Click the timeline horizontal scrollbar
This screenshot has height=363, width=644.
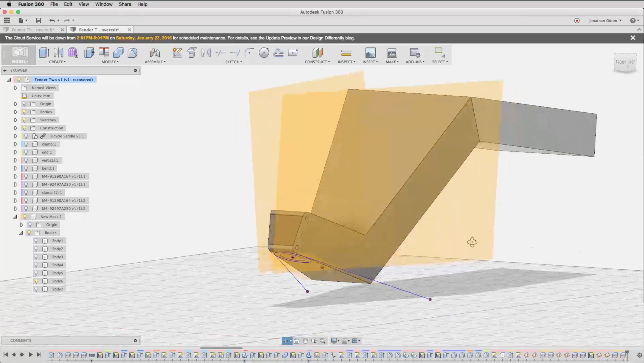[x=221, y=348]
